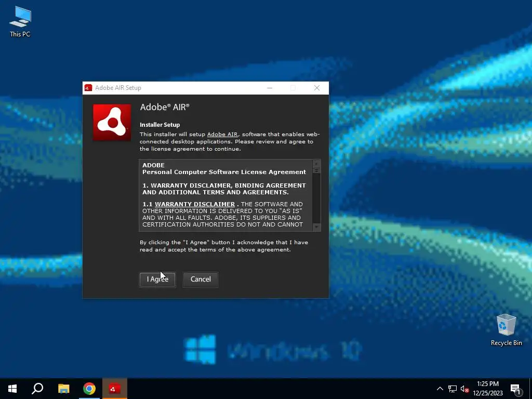Screen dimensions: 532x399
Task: Click the I Agree button
Action: tap(157, 279)
